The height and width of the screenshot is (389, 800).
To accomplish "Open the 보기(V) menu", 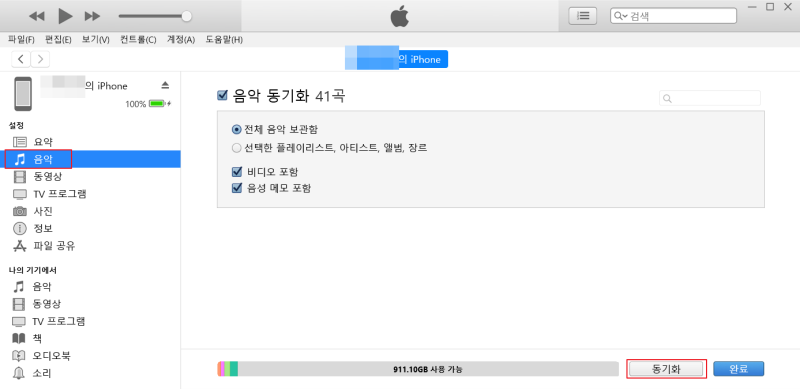I will 95,40.
